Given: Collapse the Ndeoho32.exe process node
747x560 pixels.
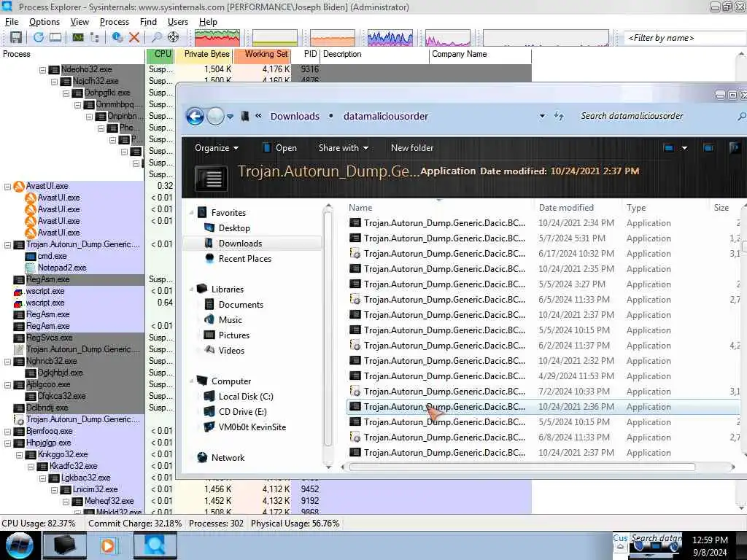Looking at the screenshot, I should (x=42, y=70).
